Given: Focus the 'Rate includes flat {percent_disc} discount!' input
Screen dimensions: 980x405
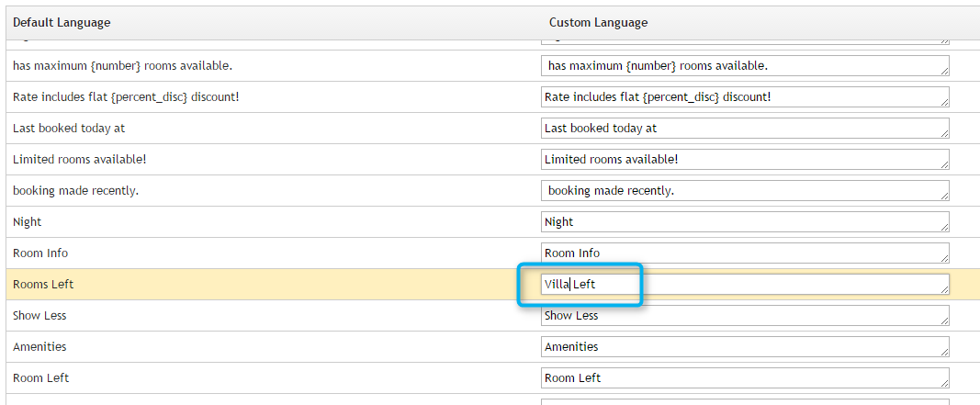Looking at the screenshot, I should (744, 97).
